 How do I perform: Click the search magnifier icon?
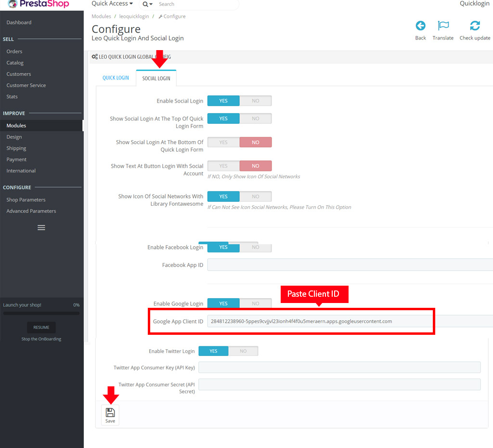[145, 4]
